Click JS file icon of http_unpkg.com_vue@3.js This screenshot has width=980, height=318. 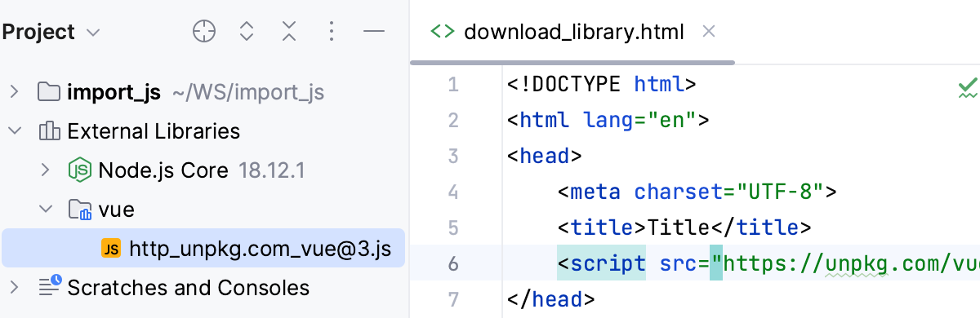pos(111,248)
